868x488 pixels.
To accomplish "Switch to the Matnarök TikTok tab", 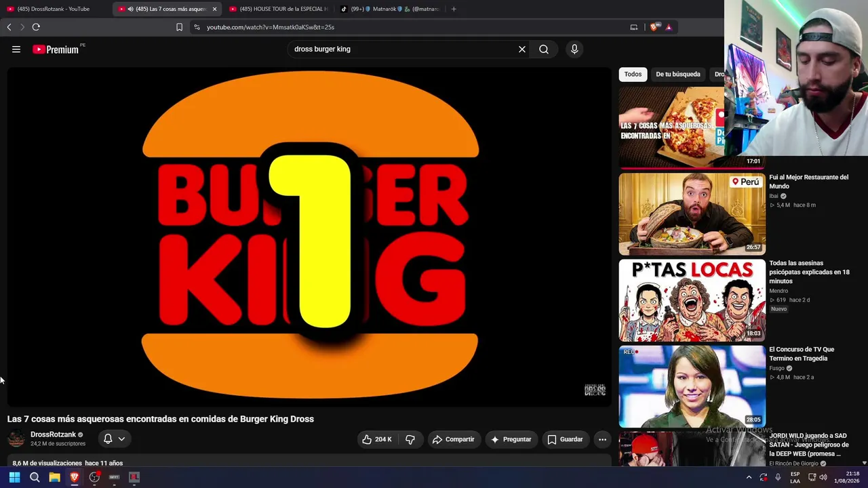I will [x=389, y=9].
